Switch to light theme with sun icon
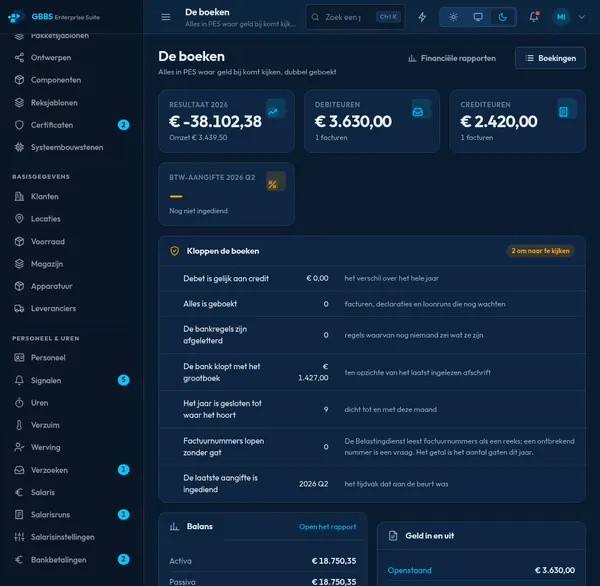 click(453, 17)
